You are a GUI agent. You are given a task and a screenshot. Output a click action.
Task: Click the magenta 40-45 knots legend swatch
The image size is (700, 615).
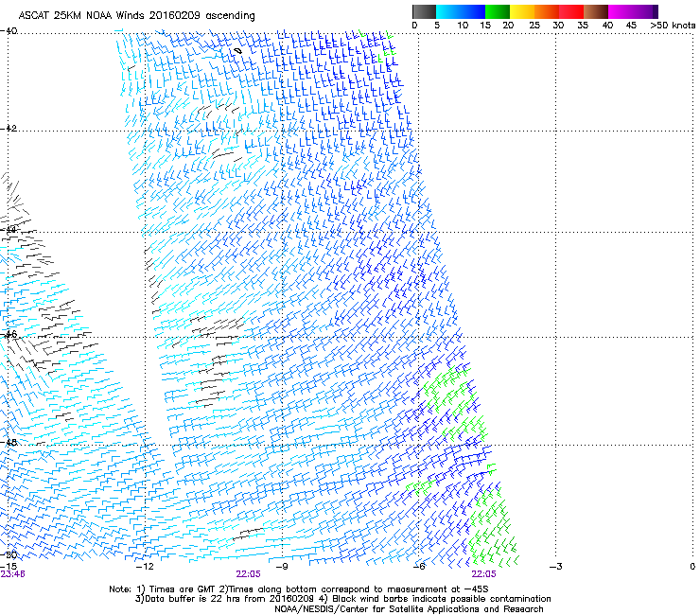coord(621,11)
